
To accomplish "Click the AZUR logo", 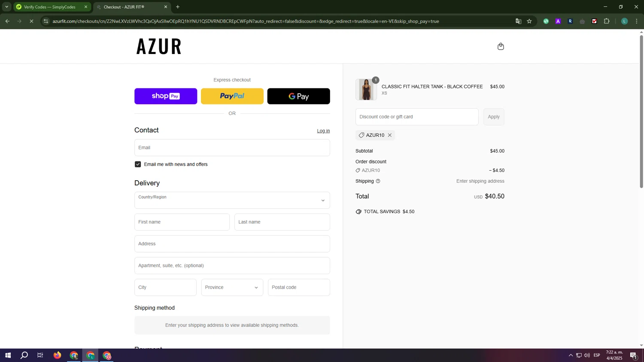I will point(159,46).
